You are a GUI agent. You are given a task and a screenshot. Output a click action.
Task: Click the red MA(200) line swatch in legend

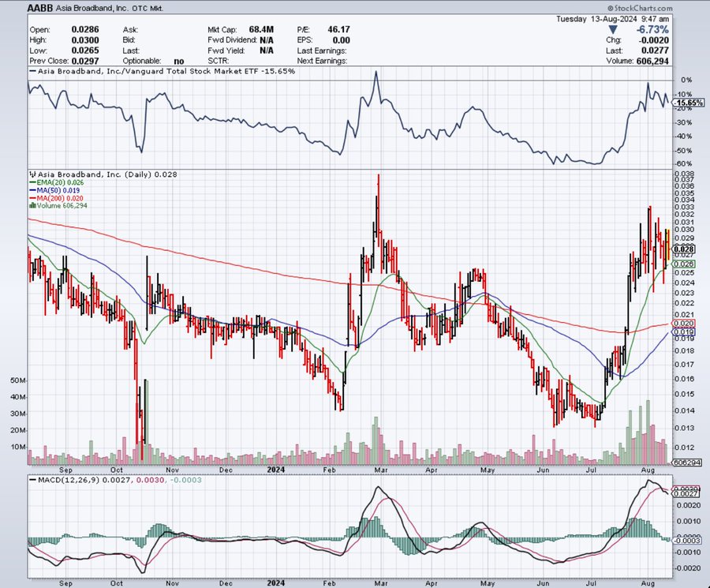coord(33,198)
